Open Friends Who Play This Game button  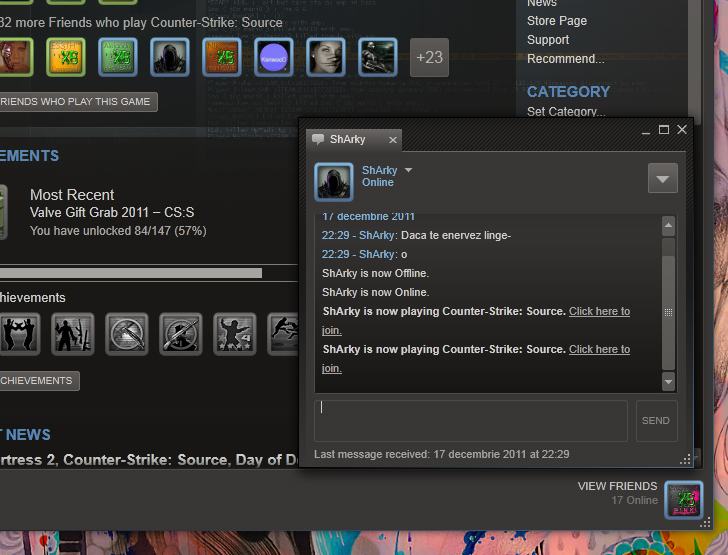click(x=77, y=102)
